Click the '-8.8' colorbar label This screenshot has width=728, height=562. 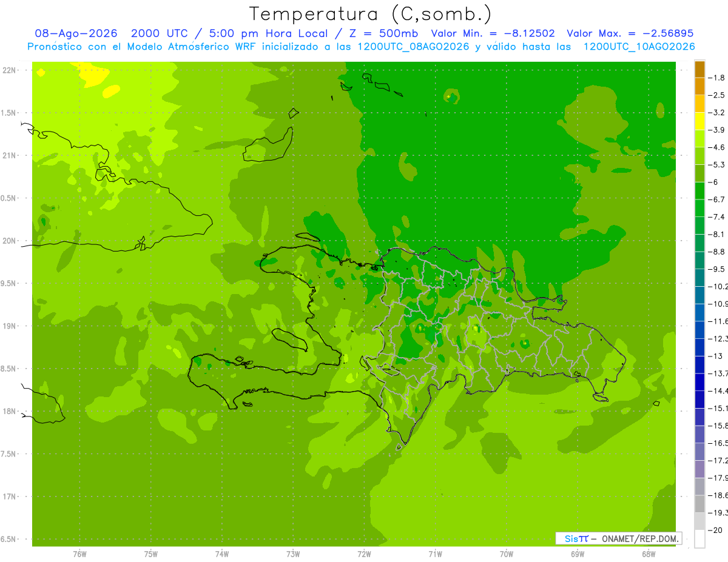coord(716,252)
